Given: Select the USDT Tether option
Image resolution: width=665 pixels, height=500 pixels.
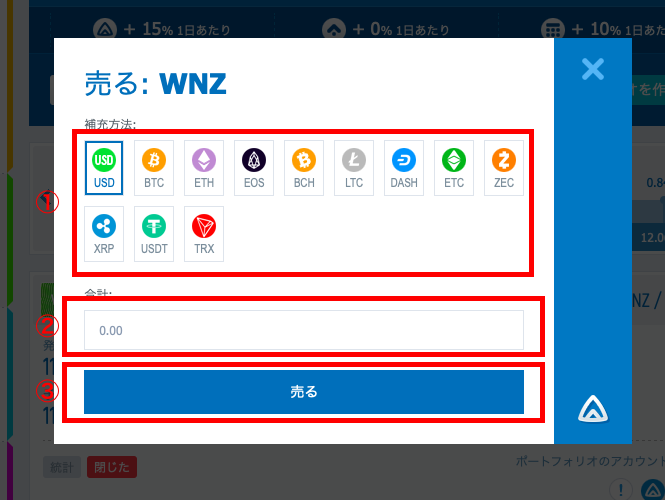Looking at the screenshot, I should coord(154,234).
